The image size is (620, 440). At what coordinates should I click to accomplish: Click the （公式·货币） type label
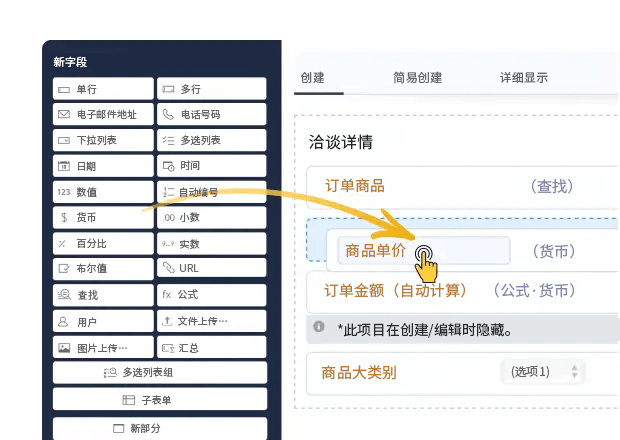point(534,291)
